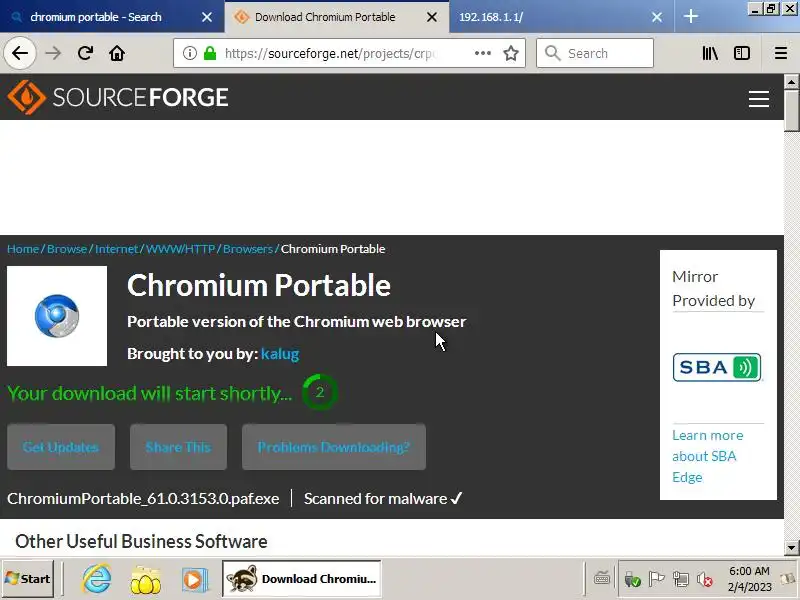
Task: Open the Browsers breadcrumb link
Action: (248, 249)
